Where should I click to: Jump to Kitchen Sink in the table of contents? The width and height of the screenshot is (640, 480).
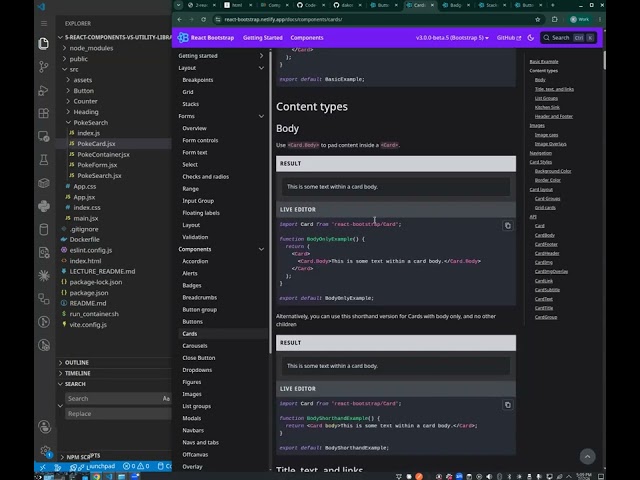[547, 107]
